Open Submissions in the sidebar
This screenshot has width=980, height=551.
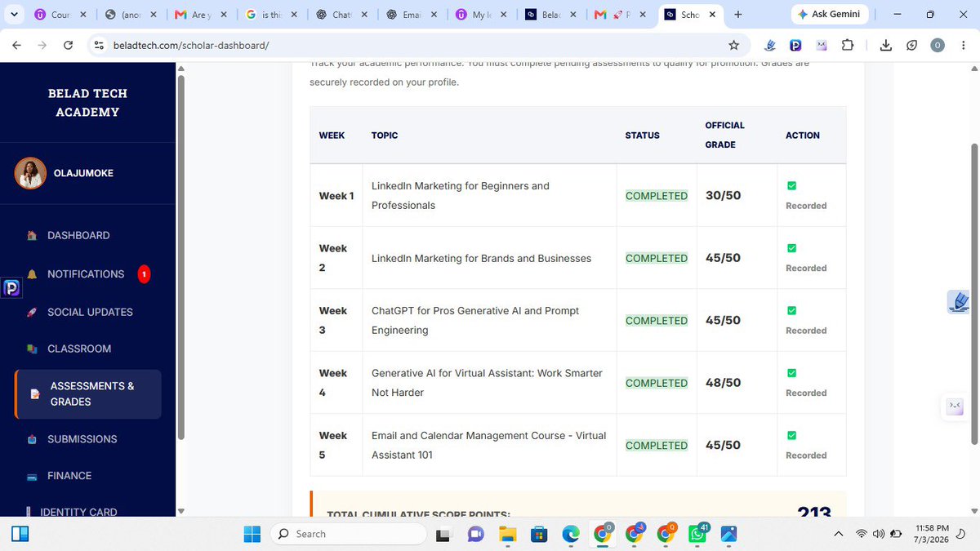(82, 439)
